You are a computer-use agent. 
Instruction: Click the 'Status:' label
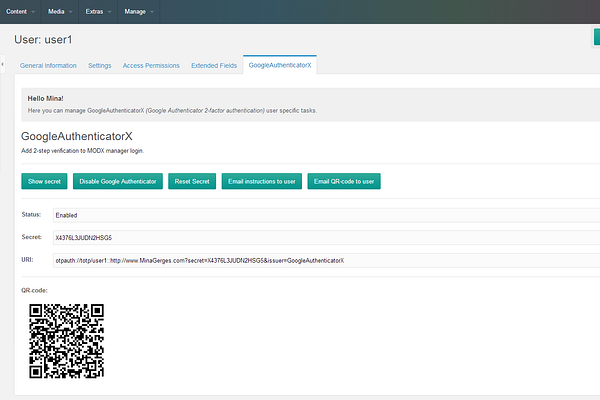(x=31, y=215)
